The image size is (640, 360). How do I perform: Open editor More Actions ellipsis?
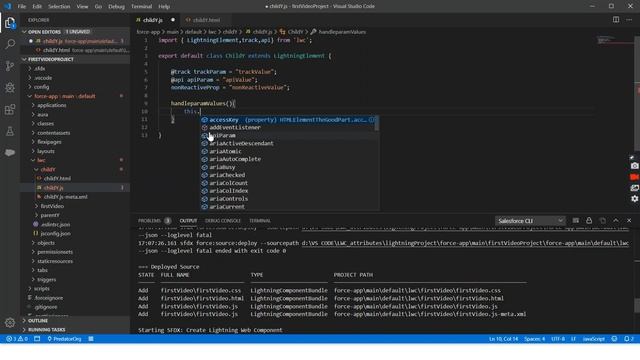click(x=629, y=20)
